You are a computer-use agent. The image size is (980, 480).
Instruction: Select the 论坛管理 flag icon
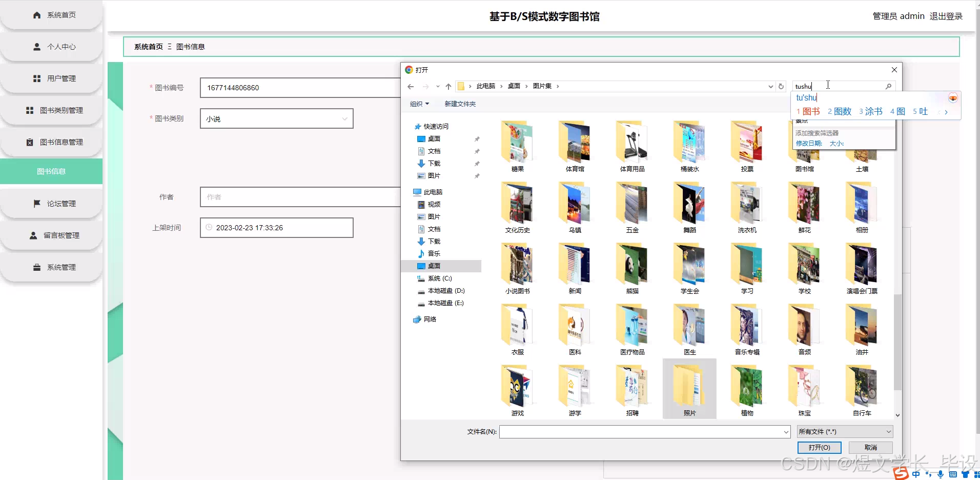(36, 203)
